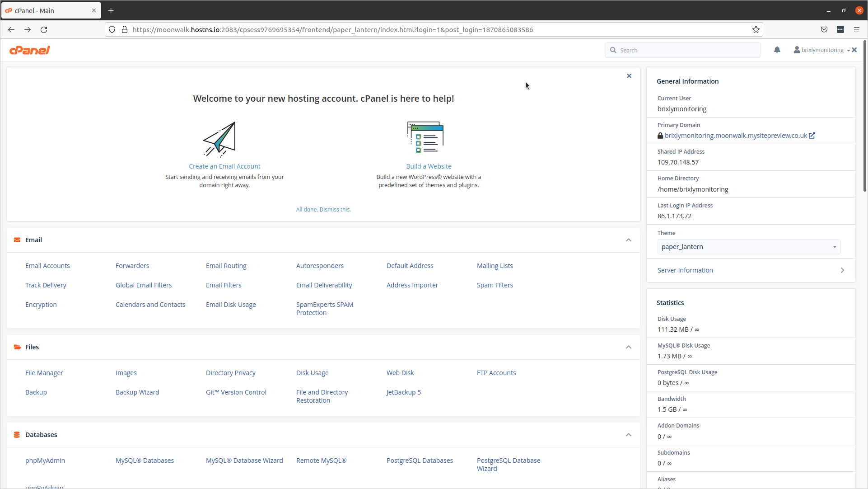Open PostgreSQL Databases
The width and height of the screenshot is (868, 489).
coord(420,461)
